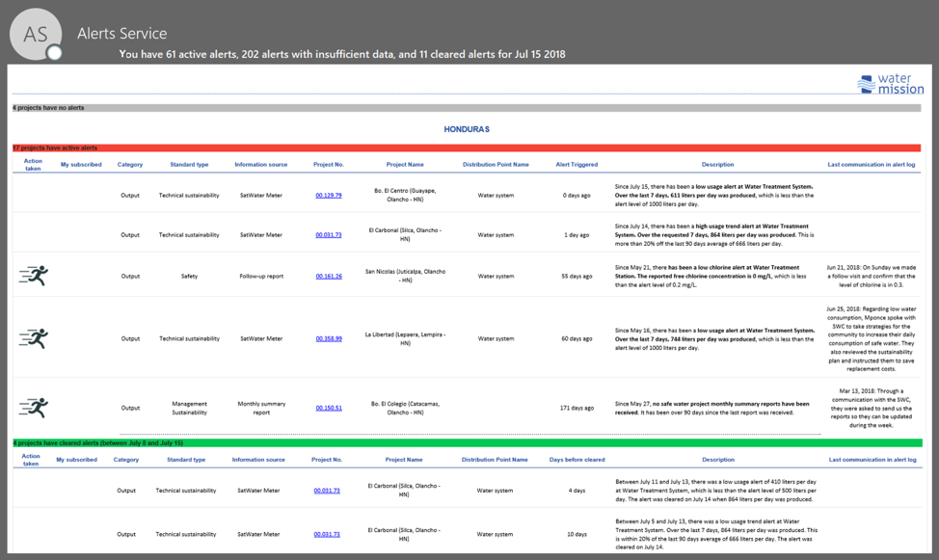Image resolution: width=939 pixels, height=560 pixels.
Task: Click the My subscribed column header
Action: point(77,164)
